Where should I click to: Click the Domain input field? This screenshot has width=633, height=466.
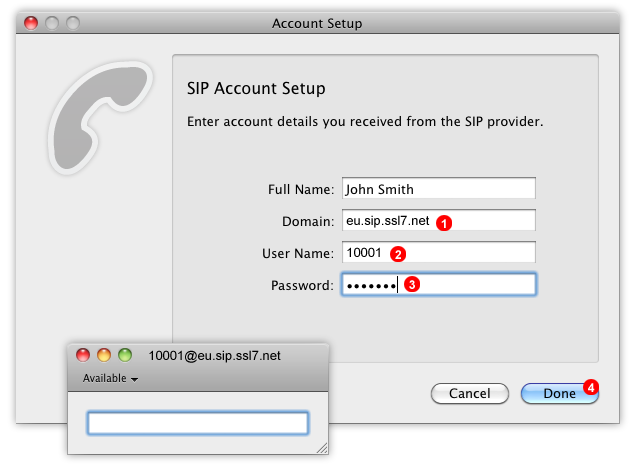click(439, 220)
